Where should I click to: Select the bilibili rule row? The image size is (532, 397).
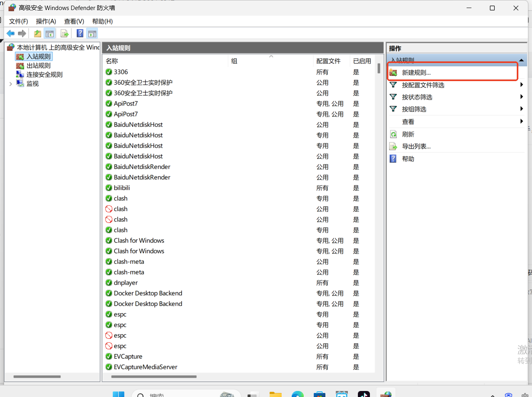(239, 188)
